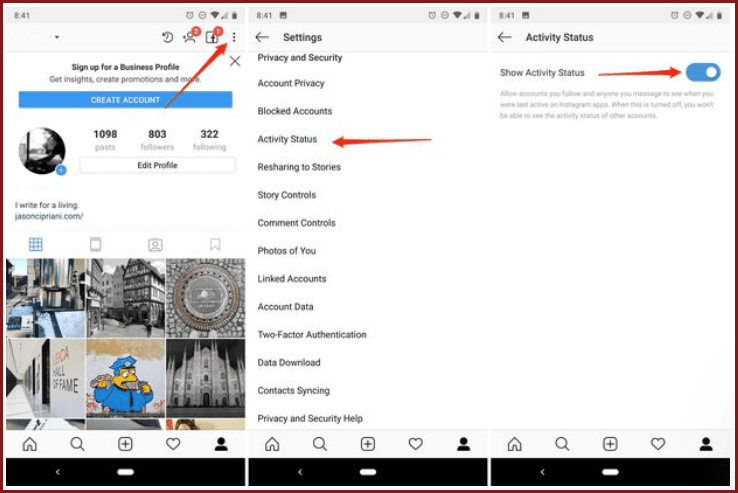Select Two-Factor Authentication in Settings

tap(311, 335)
